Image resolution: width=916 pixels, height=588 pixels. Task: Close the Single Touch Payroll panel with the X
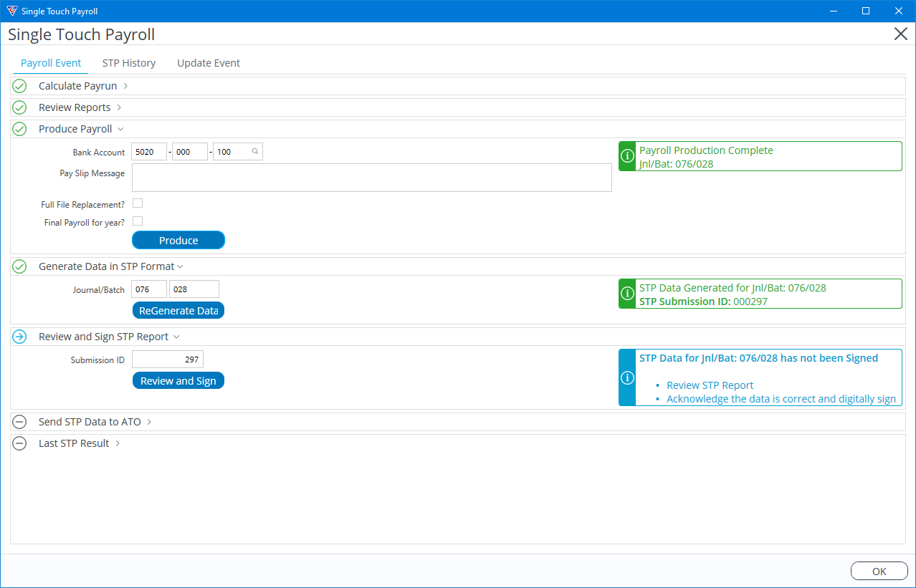901,34
